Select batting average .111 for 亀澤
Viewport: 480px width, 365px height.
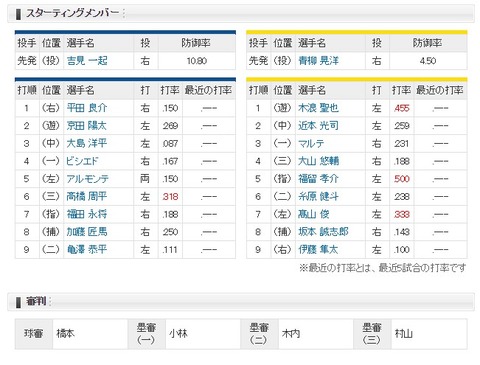coord(170,249)
